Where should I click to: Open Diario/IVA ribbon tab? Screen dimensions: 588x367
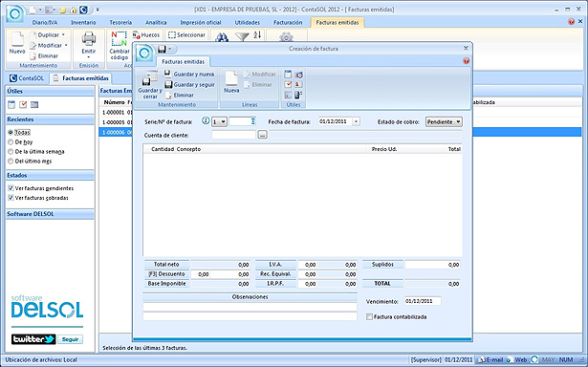[45, 23]
